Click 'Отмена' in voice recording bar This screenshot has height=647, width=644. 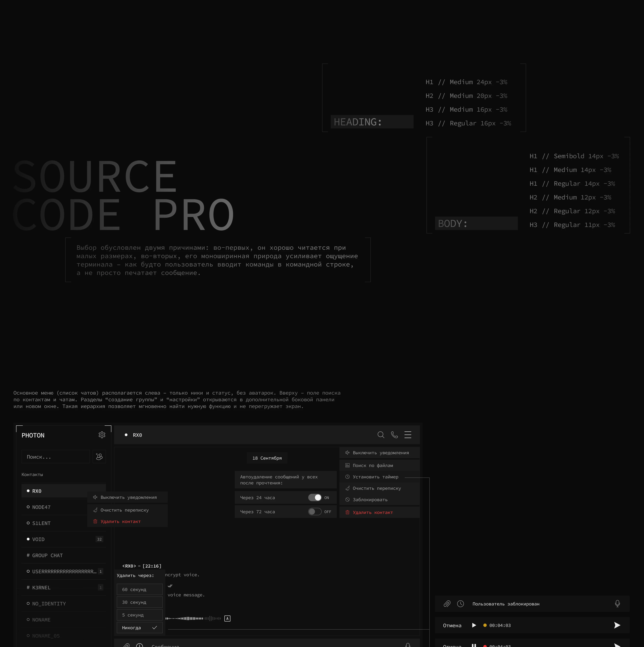(x=452, y=625)
